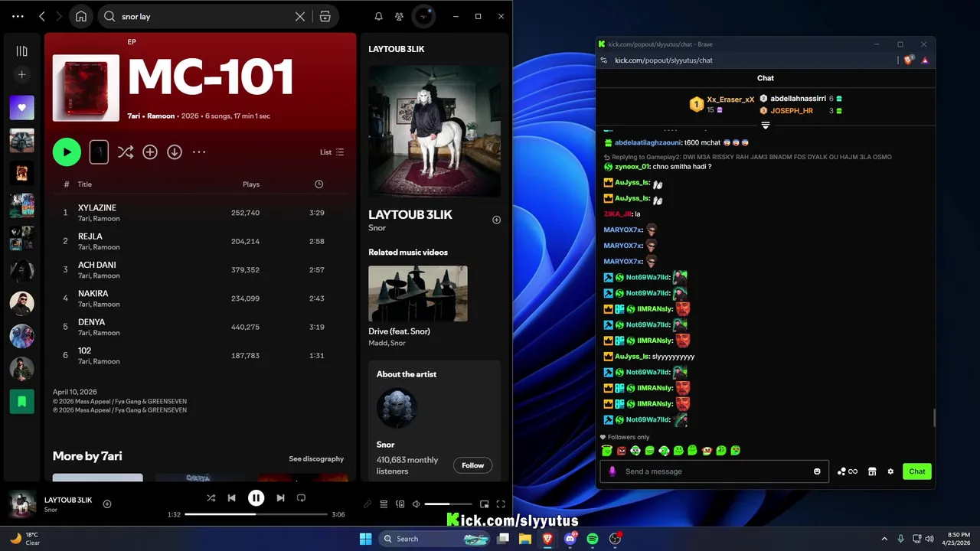Open the Kick shop icon

pos(872,471)
